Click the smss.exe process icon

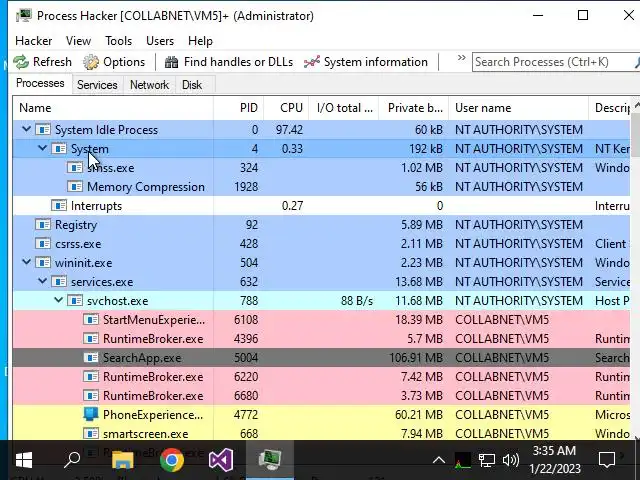coord(75,168)
